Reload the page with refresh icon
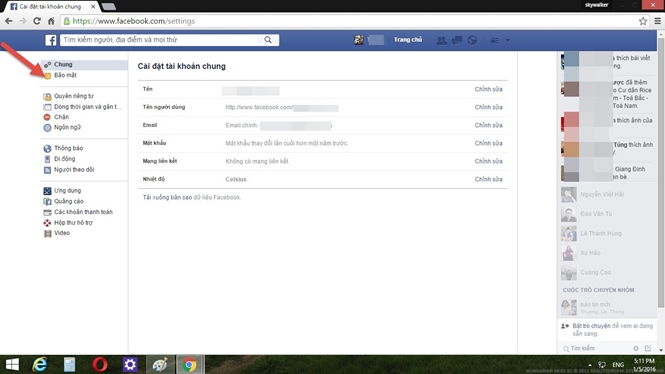 point(37,21)
